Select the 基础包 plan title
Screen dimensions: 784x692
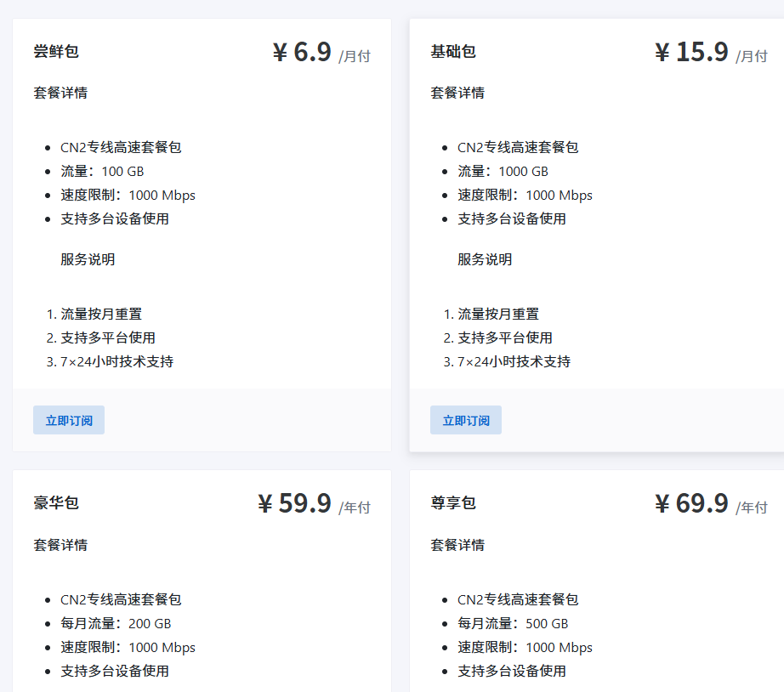[453, 51]
